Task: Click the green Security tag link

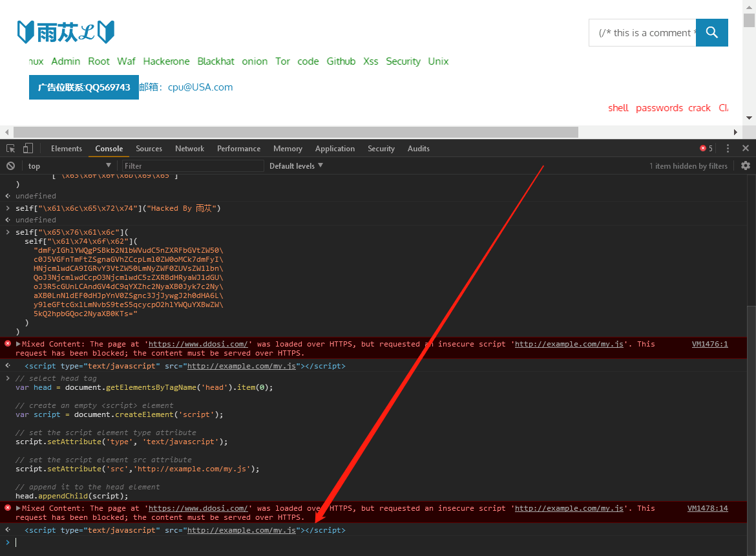Action: tap(403, 61)
